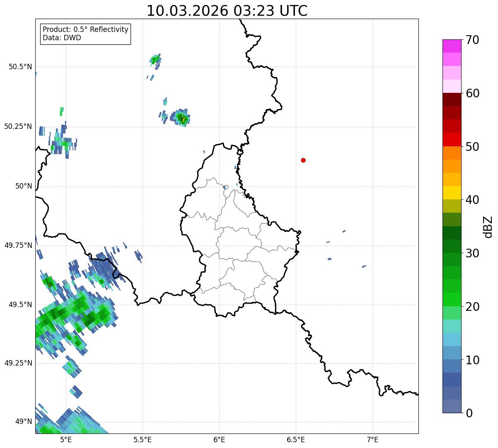Pick the orange colorbar segment just below 50
This screenshot has width=498, height=448.
coord(452,153)
